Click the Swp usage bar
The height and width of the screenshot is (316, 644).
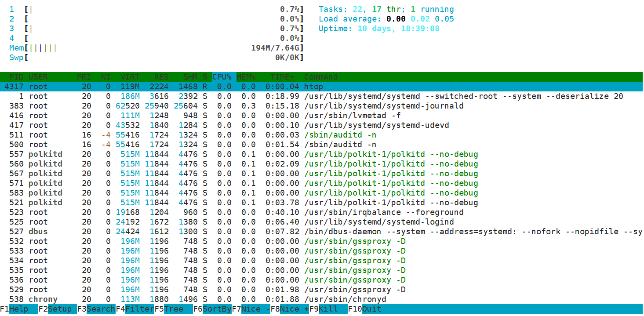tap(156, 58)
